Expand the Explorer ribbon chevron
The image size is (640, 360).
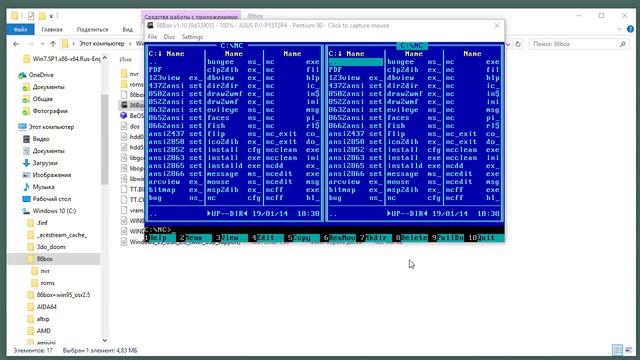(x=619, y=29)
